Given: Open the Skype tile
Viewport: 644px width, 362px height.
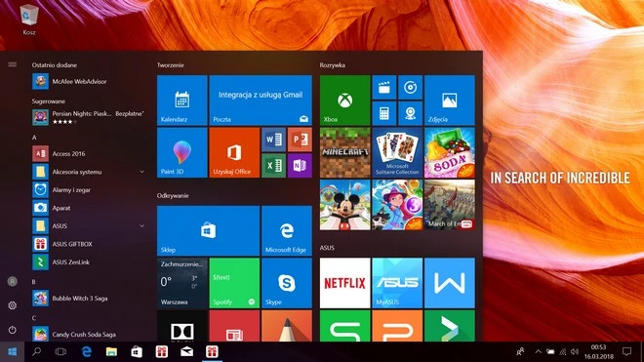Looking at the screenshot, I should tap(287, 283).
